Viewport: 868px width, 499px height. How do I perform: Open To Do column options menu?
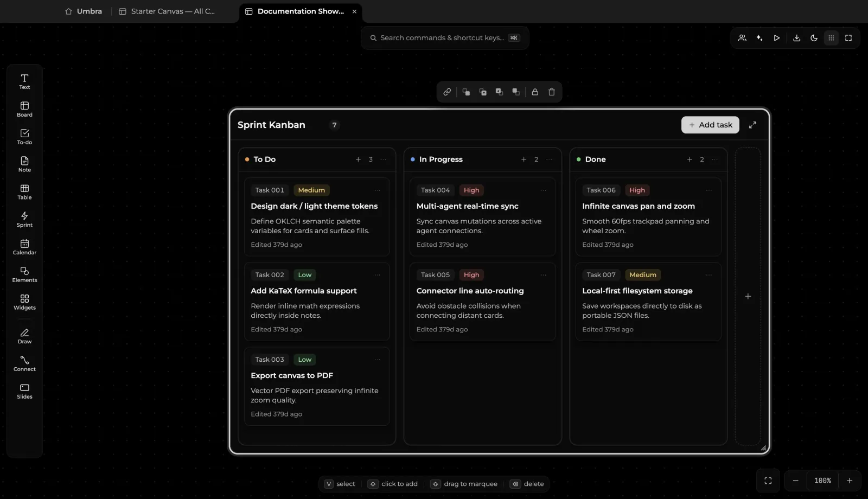coord(384,159)
